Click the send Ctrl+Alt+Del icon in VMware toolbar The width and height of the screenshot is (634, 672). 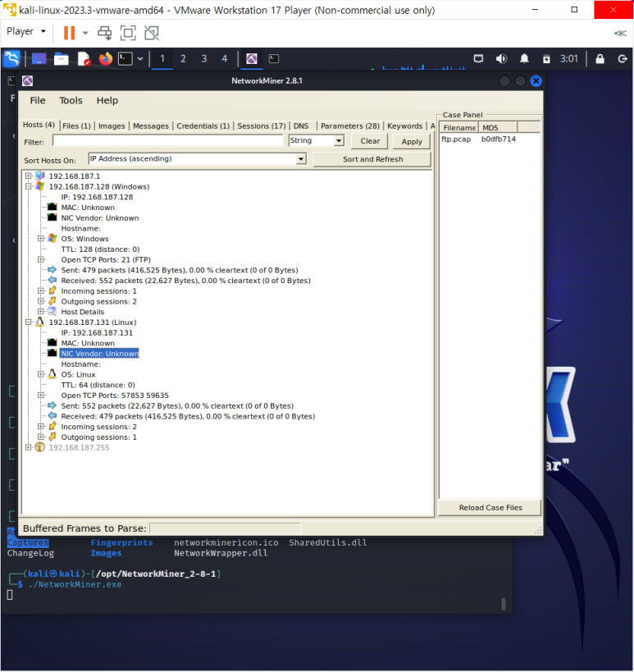click(x=104, y=33)
